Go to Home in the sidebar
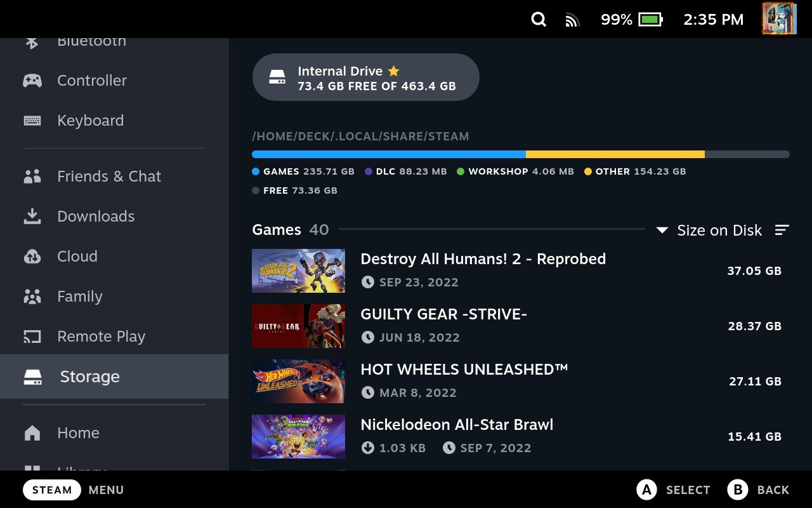The image size is (812, 508). click(114, 433)
